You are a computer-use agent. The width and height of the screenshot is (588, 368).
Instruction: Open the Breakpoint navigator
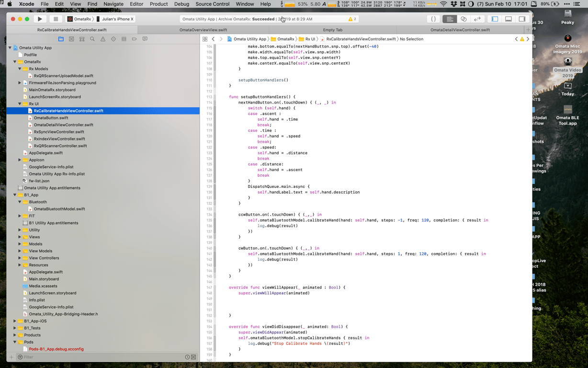click(x=134, y=39)
